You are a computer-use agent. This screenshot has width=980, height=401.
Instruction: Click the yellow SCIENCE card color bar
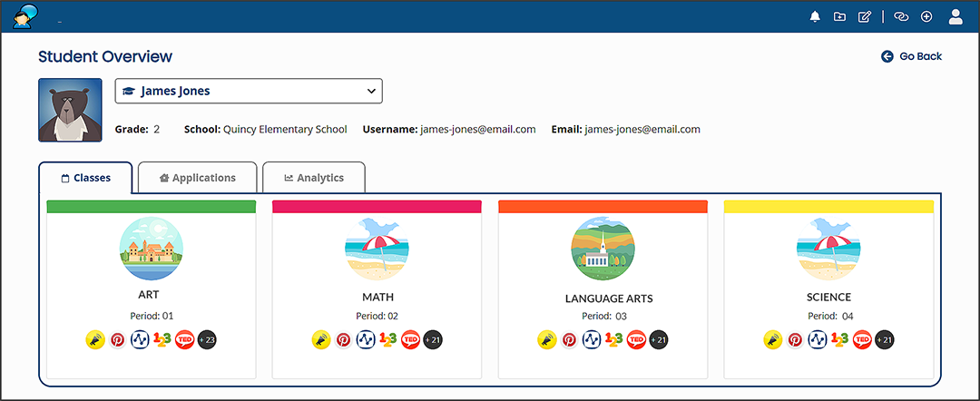(828, 207)
